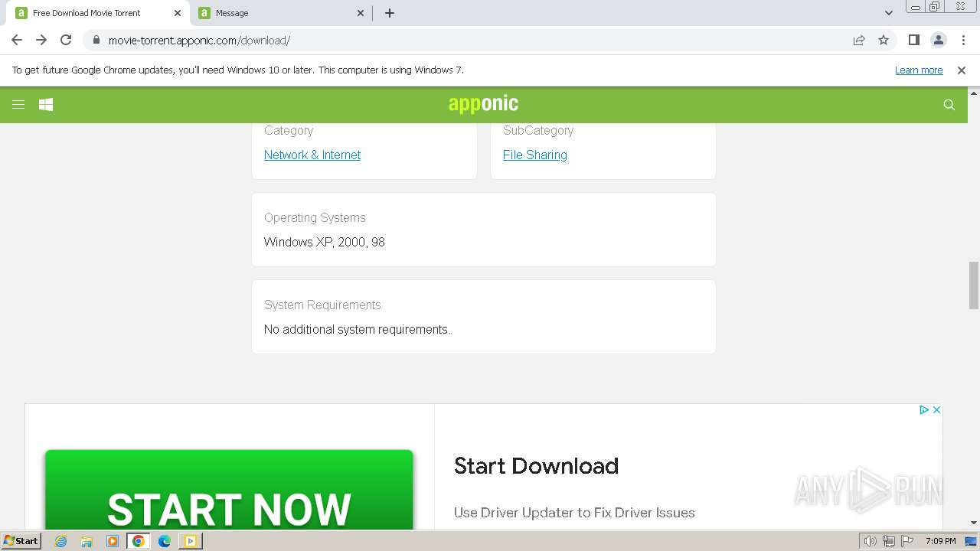Open the yellow media app taskbar icon
The height and width of the screenshot is (551, 980).
coord(190,541)
